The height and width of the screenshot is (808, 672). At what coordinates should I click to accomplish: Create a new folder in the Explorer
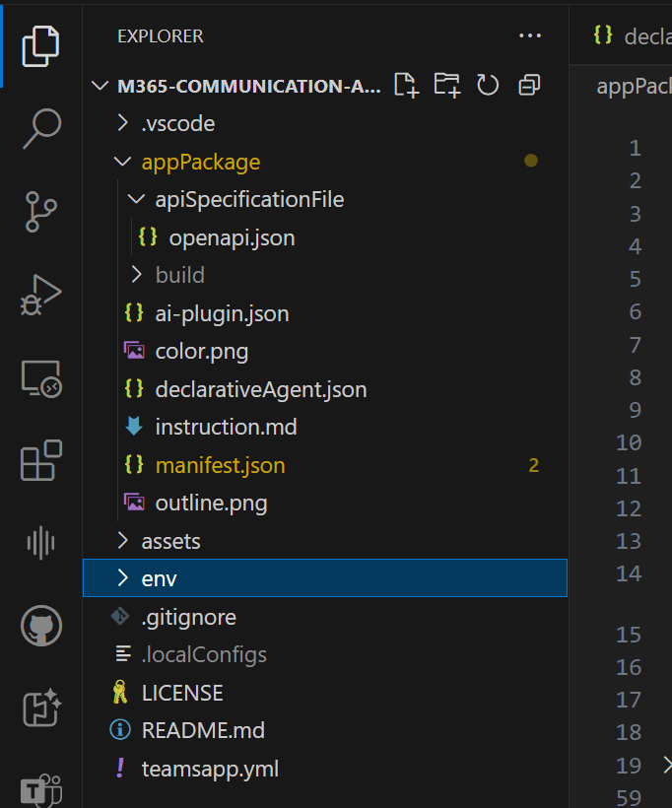click(446, 86)
